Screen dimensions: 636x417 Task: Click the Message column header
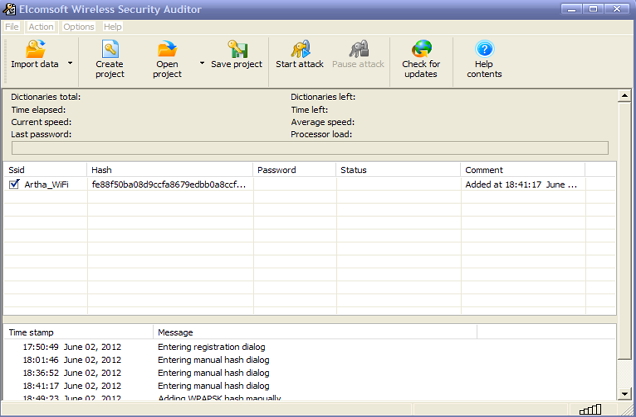coord(315,333)
